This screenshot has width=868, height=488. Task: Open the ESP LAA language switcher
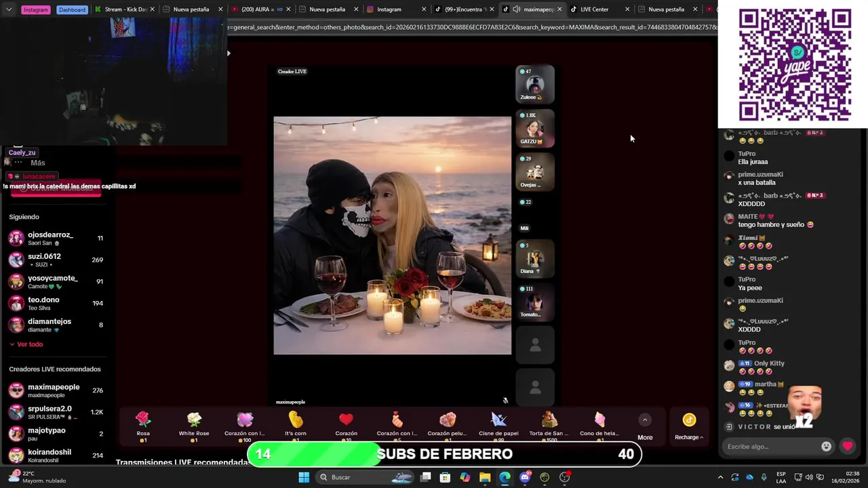pyautogui.click(x=781, y=477)
